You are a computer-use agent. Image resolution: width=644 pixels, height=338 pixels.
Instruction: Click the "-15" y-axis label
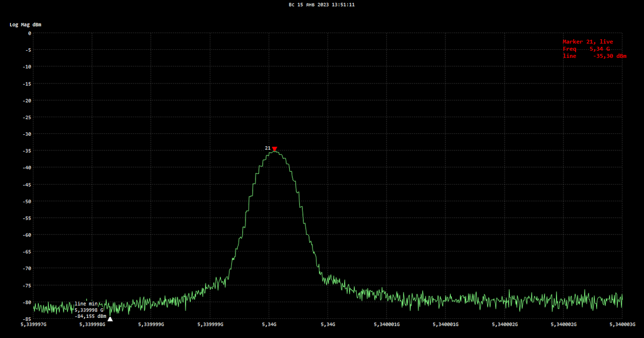coord(27,83)
